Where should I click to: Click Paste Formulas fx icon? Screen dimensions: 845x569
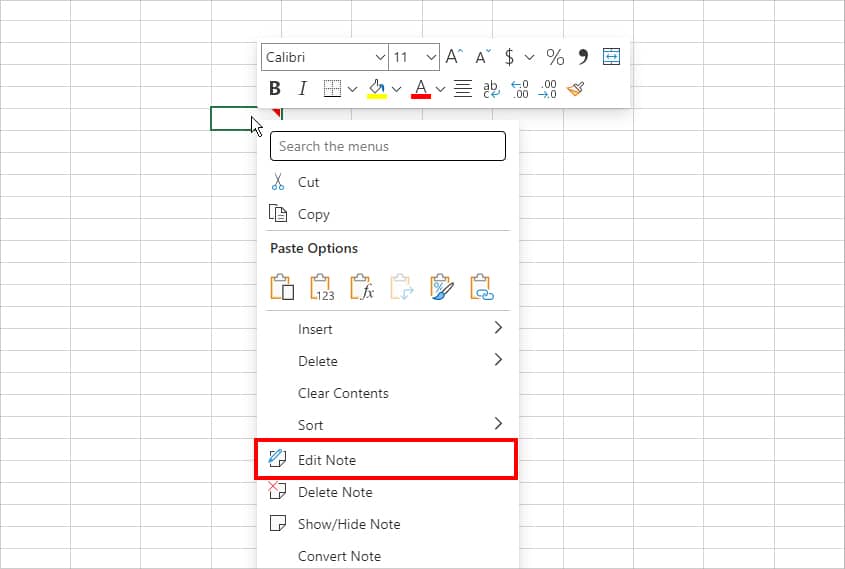tap(362, 287)
